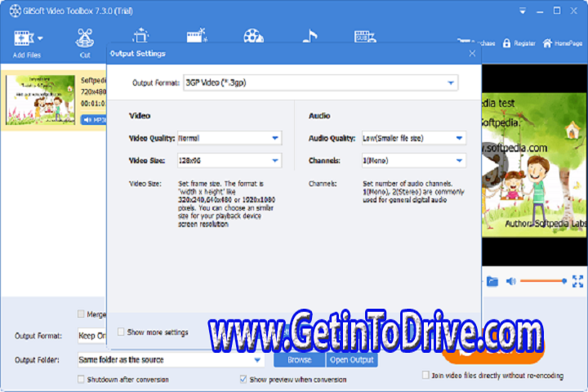The image size is (588, 392).
Task: Toggle the Merge checkbox
Action: click(x=81, y=314)
